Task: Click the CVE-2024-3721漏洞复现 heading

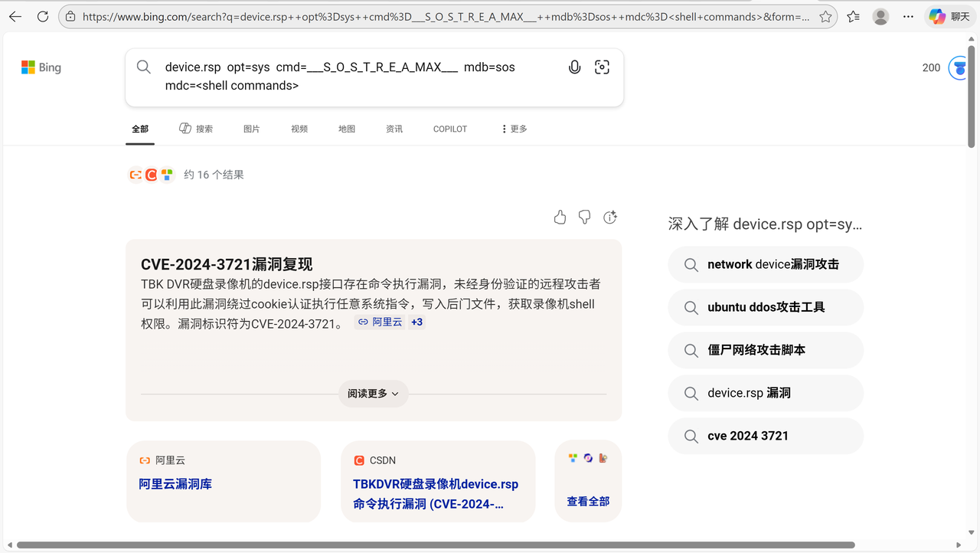Action: pos(227,265)
